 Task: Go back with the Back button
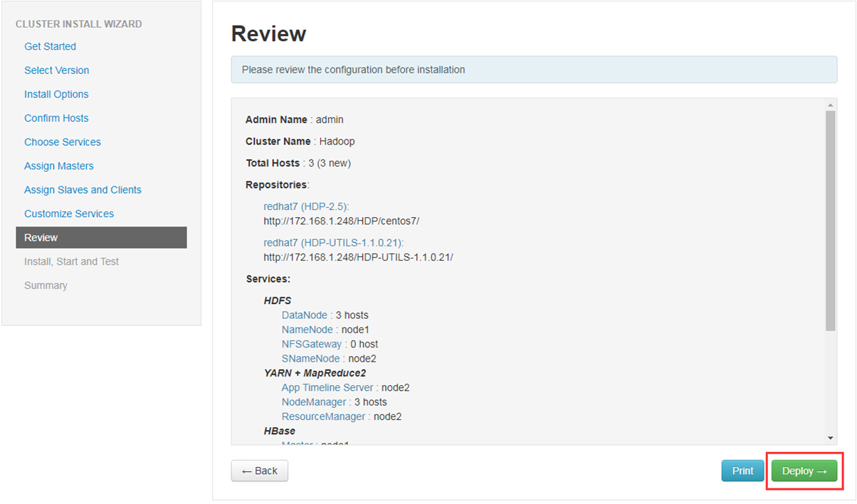pos(260,471)
